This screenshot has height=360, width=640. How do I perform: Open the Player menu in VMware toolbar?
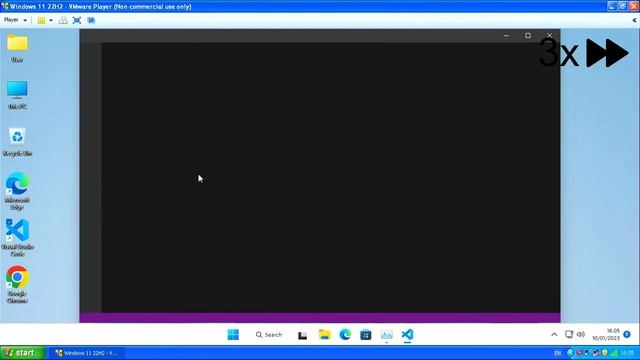click(15, 20)
